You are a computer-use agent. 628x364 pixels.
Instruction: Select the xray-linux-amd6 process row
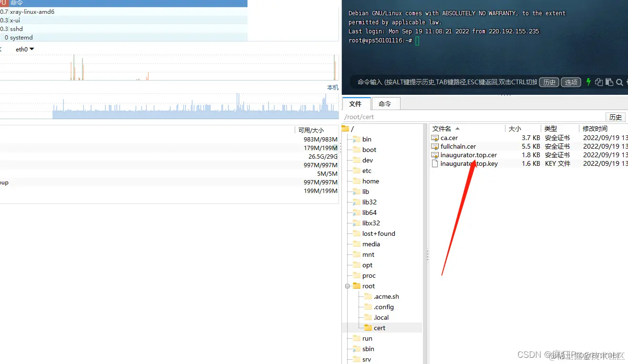[124, 11]
